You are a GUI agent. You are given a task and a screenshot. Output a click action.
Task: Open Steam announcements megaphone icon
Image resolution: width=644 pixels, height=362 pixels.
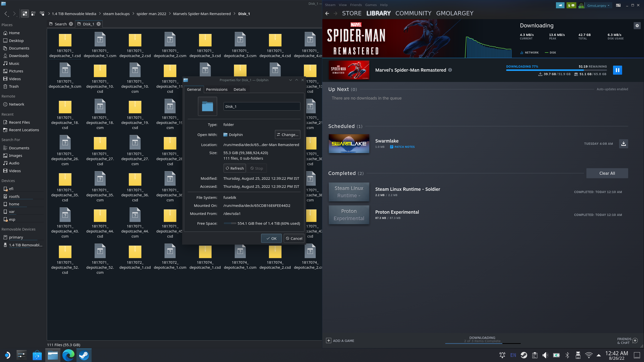(560, 5)
